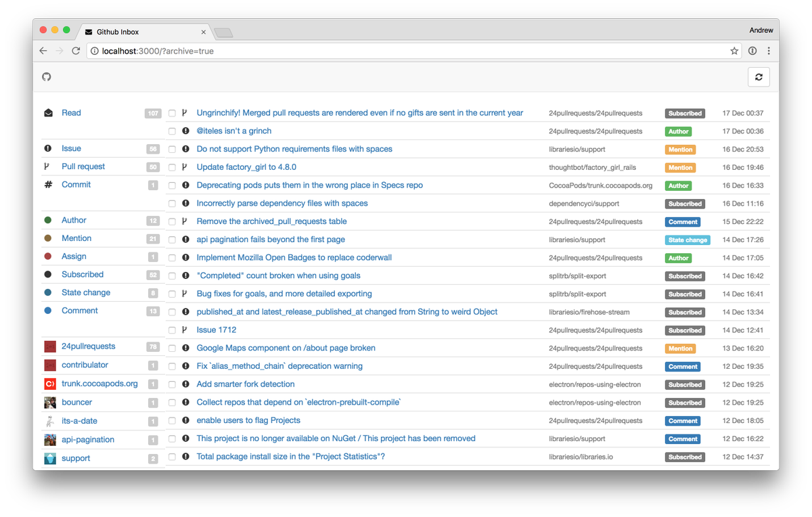
Task: Click the trunk.cocoapods.org repo avatar
Action: [x=50, y=384]
